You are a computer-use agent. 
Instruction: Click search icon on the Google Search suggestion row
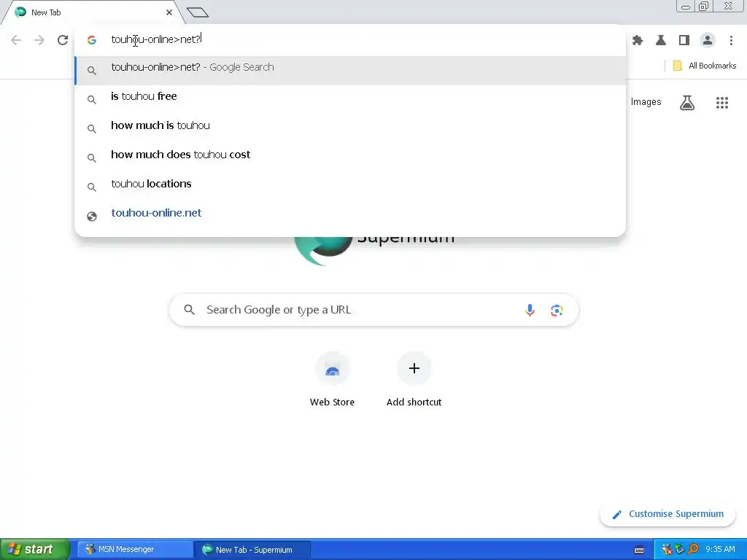point(92,71)
